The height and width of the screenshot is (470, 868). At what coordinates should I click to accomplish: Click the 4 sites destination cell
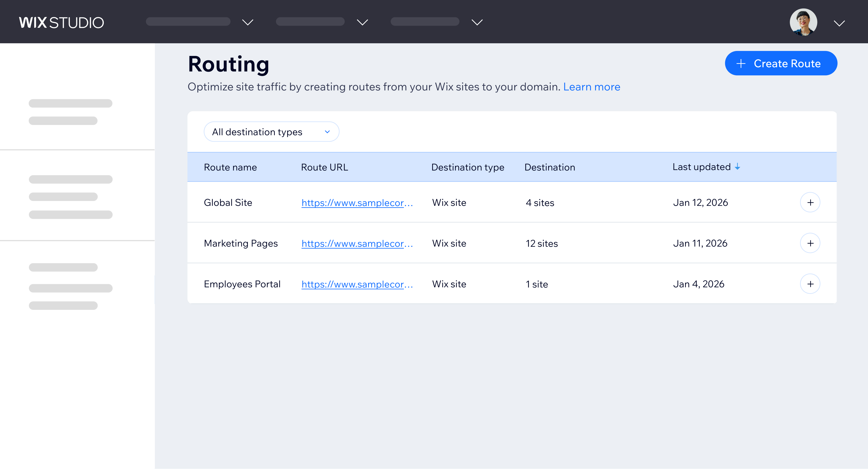[540, 203]
